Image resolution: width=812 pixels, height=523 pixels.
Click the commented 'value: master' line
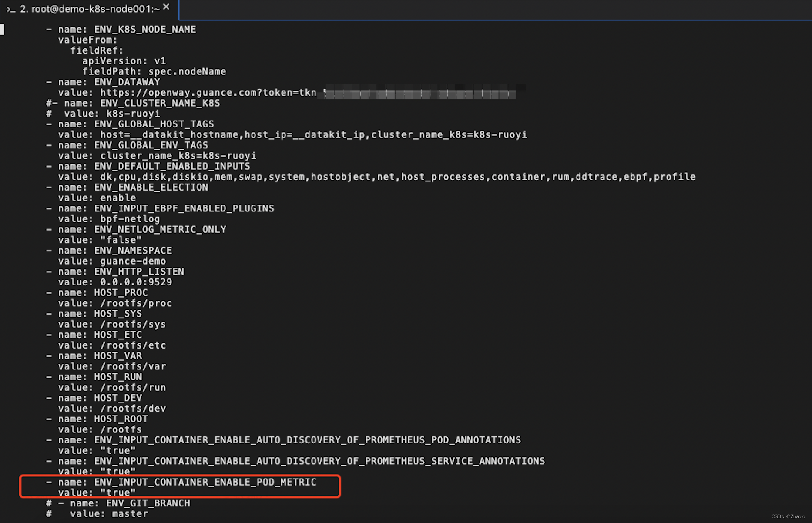tap(97, 514)
